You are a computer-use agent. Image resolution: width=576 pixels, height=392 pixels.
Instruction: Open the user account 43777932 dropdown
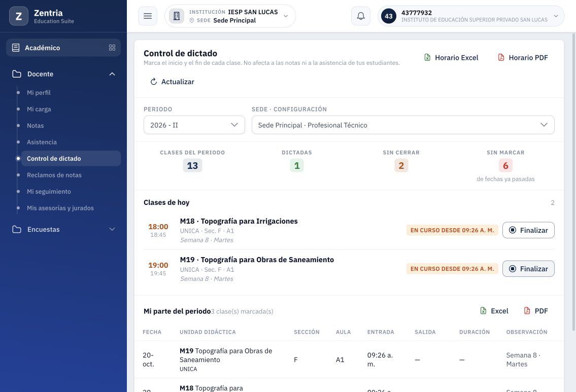tap(471, 16)
